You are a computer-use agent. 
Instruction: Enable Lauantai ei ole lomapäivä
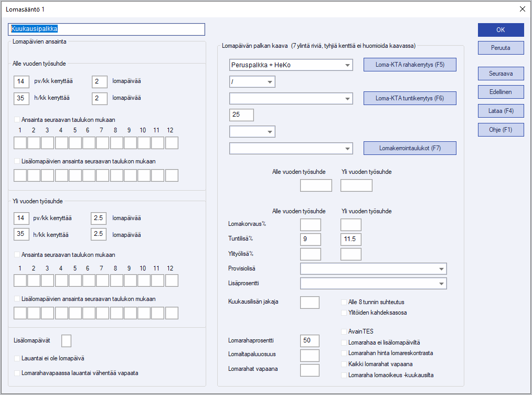click(x=17, y=358)
